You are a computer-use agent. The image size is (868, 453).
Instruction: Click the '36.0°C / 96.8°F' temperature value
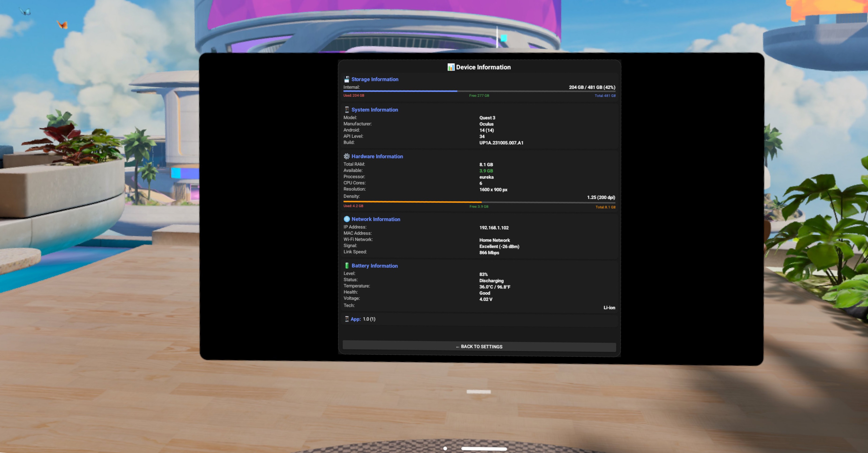point(495,287)
